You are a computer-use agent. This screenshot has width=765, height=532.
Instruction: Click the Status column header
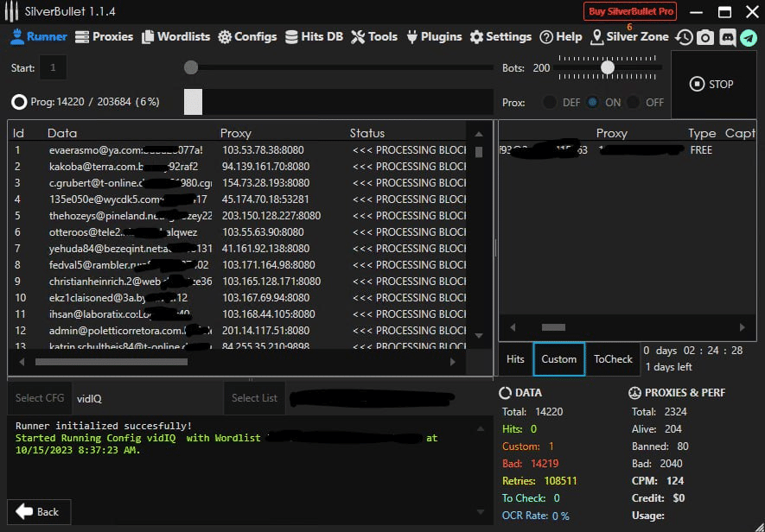pos(367,133)
